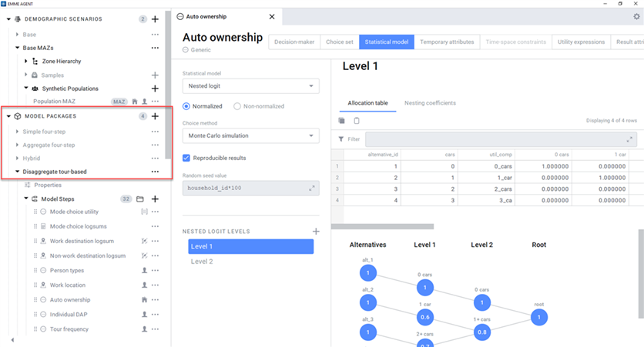
Task: Open the settings gear icon
Action: click(x=636, y=16)
